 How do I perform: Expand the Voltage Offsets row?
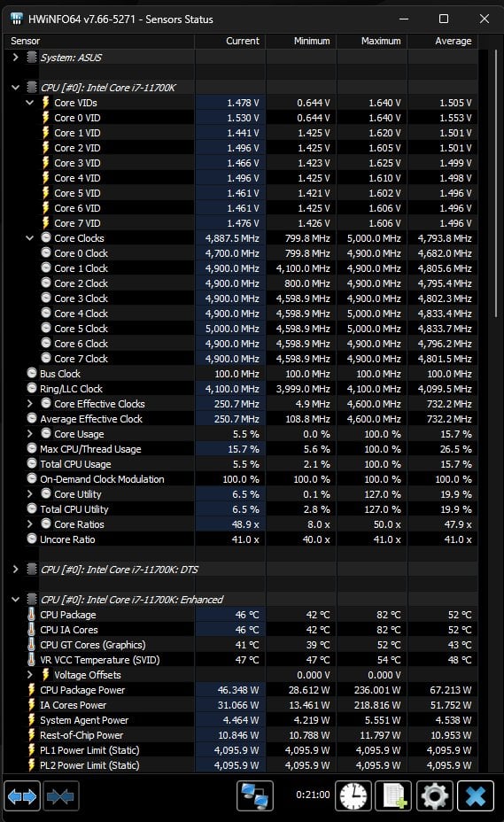click(30, 674)
